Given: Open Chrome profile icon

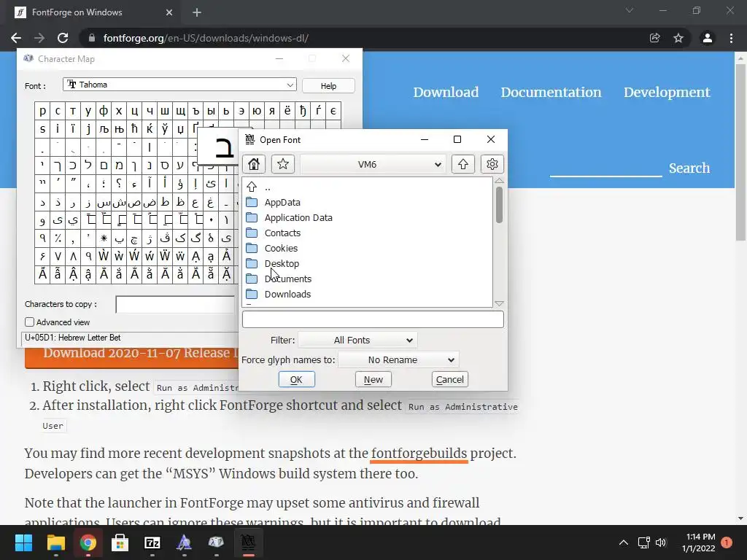Looking at the screenshot, I should (708, 38).
